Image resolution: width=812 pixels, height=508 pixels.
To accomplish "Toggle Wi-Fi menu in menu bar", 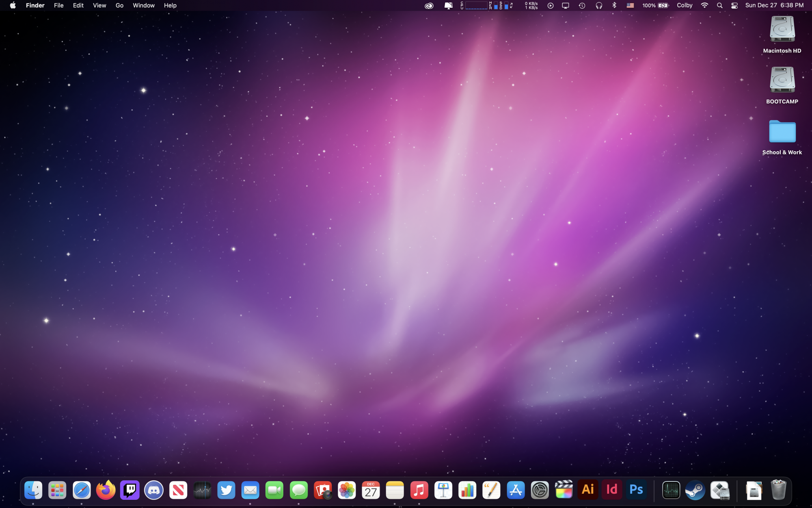I will pos(704,5).
